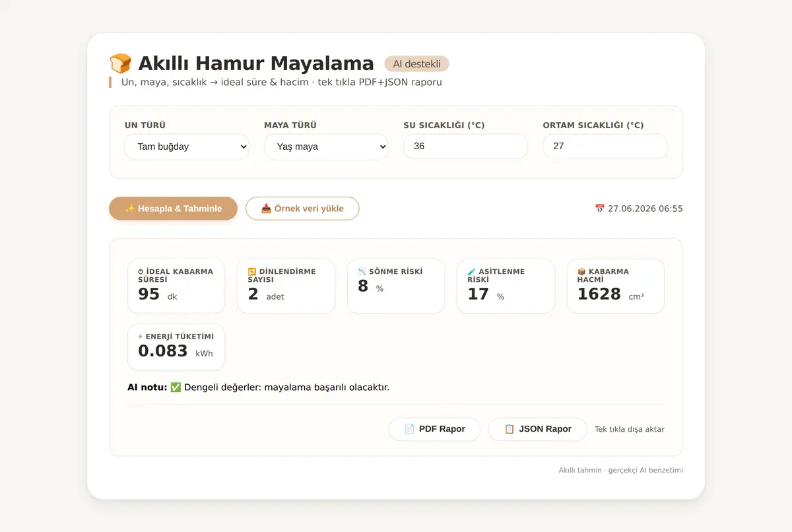
Task: Click the 2 adet value
Action: pyautogui.click(x=266, y=294)
